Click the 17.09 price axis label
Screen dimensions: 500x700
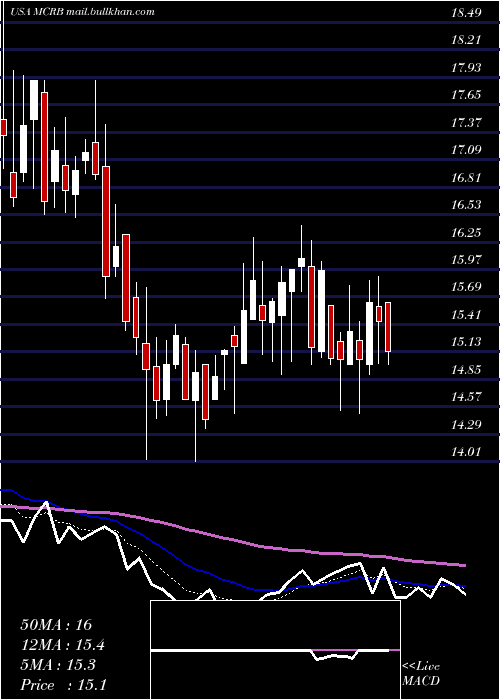point(466,150)
